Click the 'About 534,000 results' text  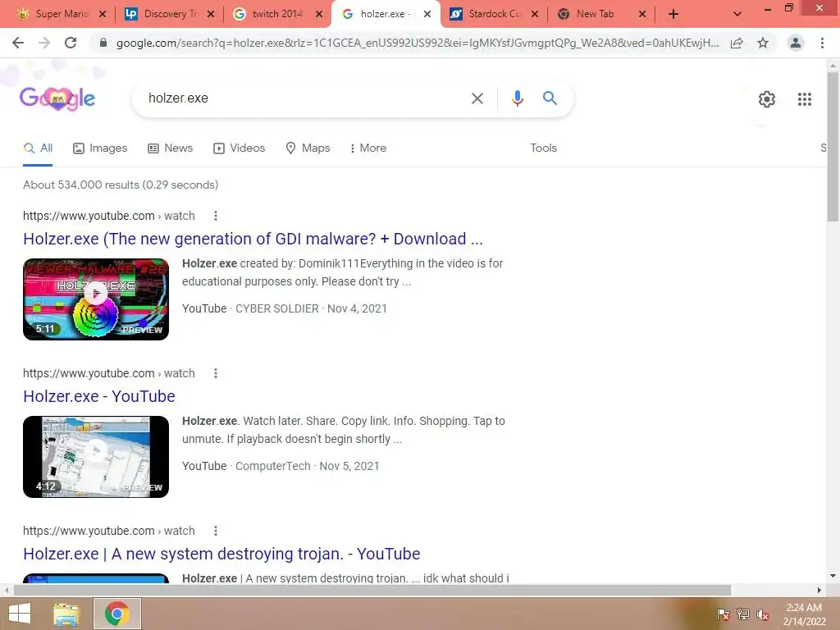tap(121, 185)
